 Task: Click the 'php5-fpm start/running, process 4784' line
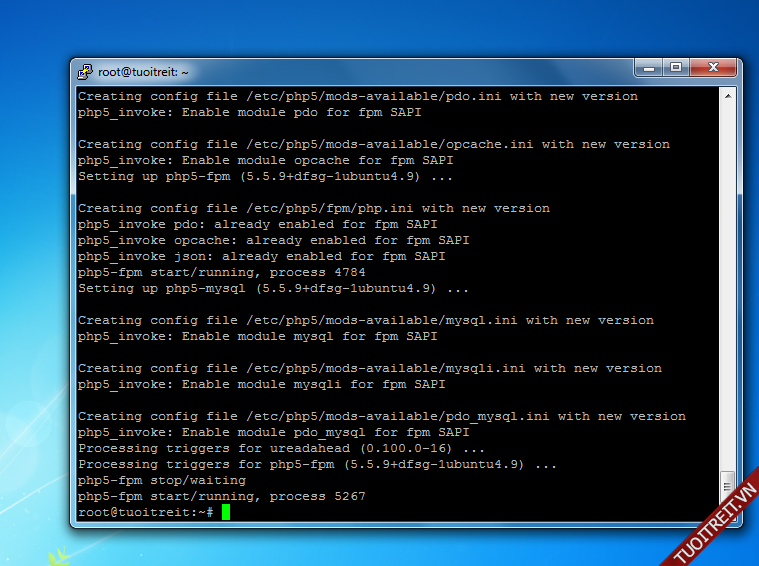point(221,272)
